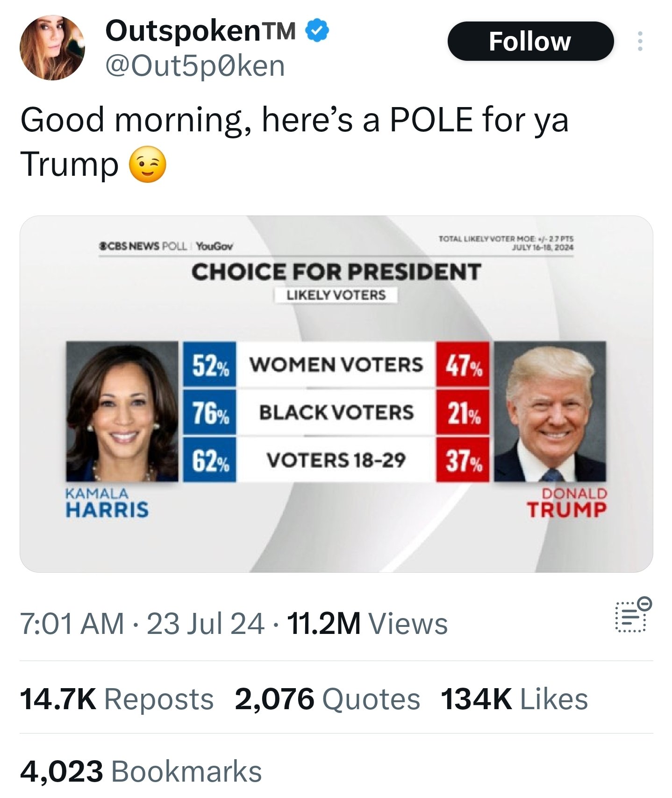Show the 14.7K Reposts list
Image resolution: width=672 pixels, height=798 pixels.
coord(116,699)
